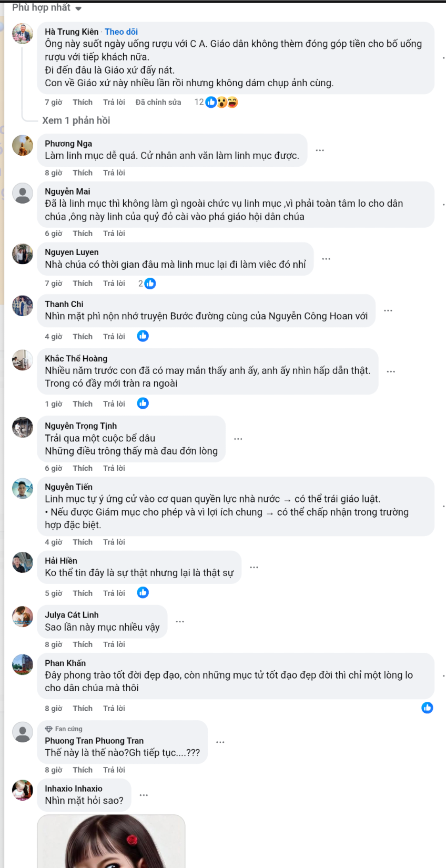This screenshot has width=446, height=868.
Task: Toggle "Thích" on Nguyễn Tiến's comment
Action: pyautogui.click(x=83, y=542)
